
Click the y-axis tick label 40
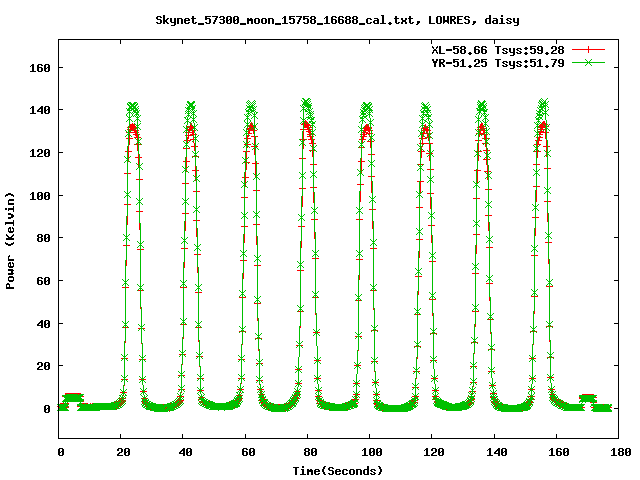coord(44,324)
